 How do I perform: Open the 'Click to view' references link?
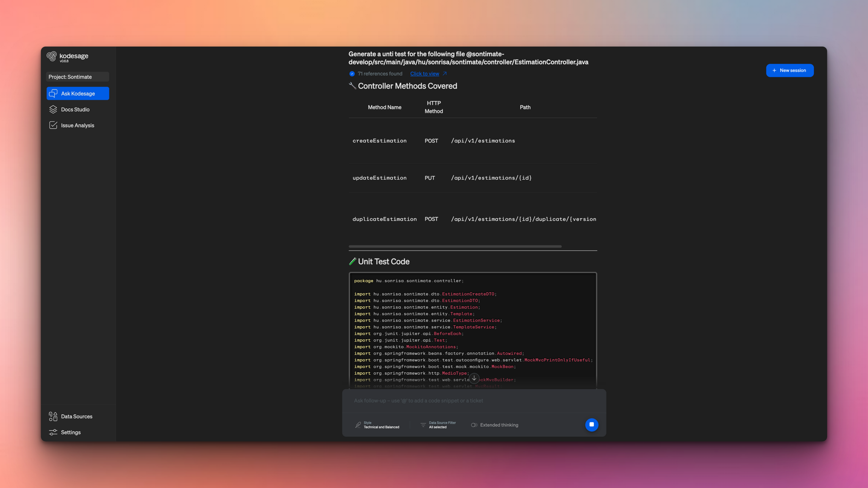[424, 74]
